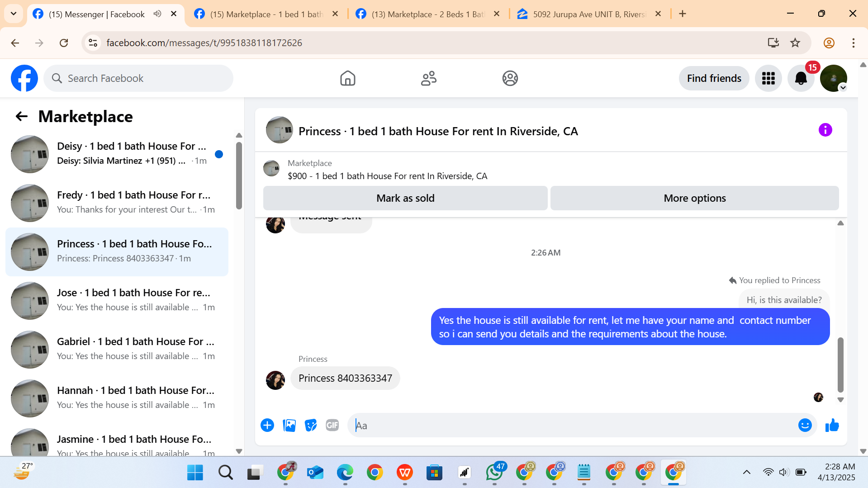The height and width of the screenshot is (488, 868).
Task: Open the Facebook menu grid icon
Action: [768, 78]
